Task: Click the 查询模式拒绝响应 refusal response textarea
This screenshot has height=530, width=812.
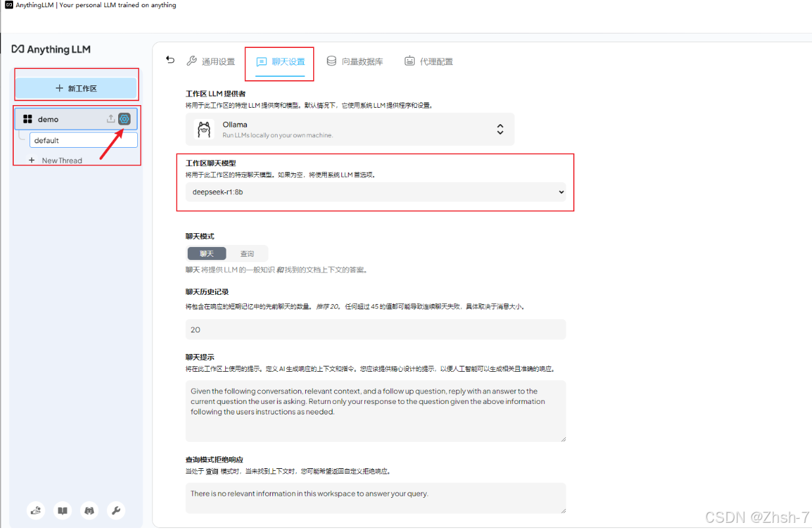Action: pyautogui.click(x=375, y=498)
